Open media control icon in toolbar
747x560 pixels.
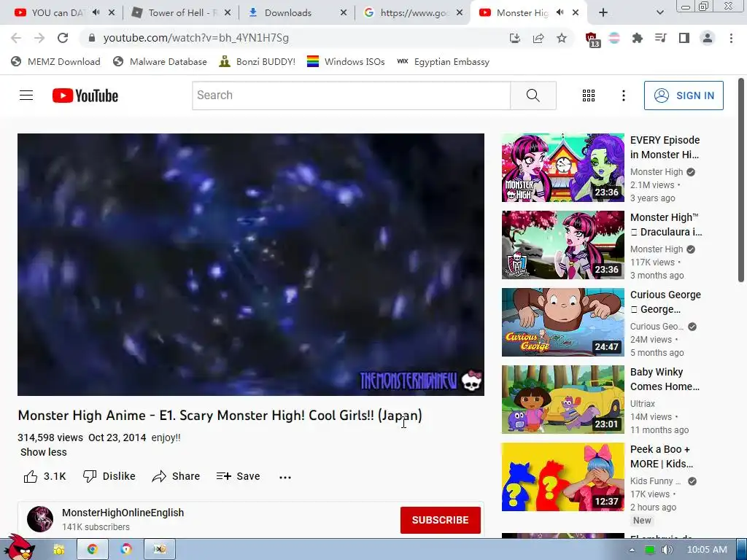[x=661, y=38]
